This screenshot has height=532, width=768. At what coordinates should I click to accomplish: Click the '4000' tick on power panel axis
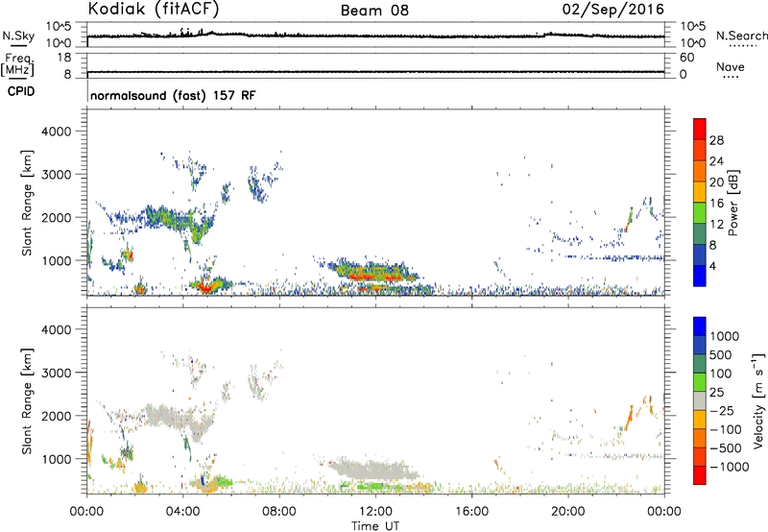point(56,132)
